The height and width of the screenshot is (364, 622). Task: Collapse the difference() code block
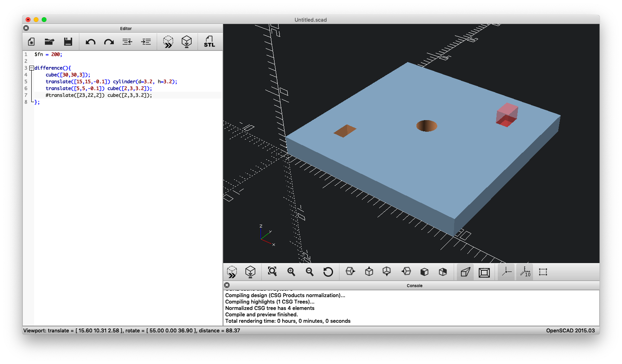point(32,68)
